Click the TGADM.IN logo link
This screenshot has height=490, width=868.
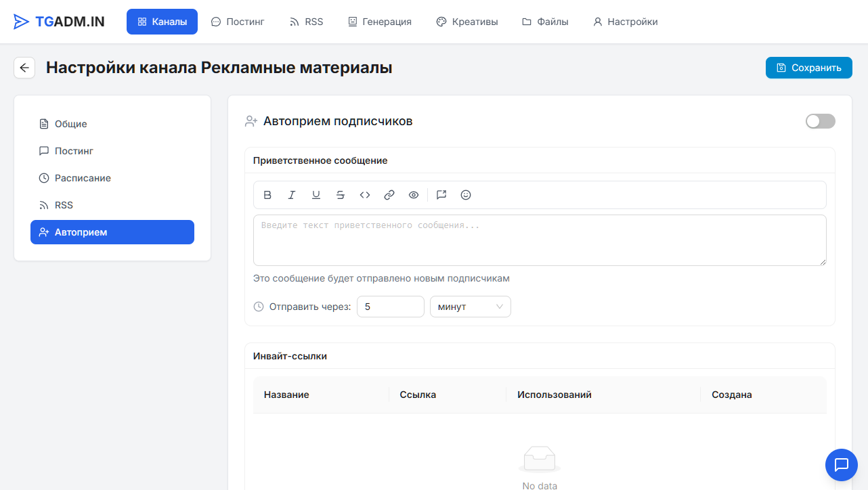pyautogui.click(x=60, y=22)
